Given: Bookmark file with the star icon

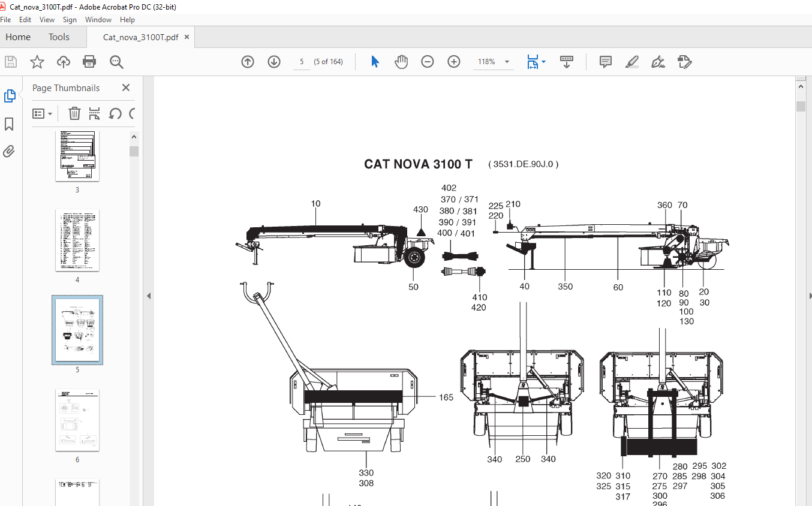Looking at the screenshot, I should pyautogui.click(x=37, y=62).
